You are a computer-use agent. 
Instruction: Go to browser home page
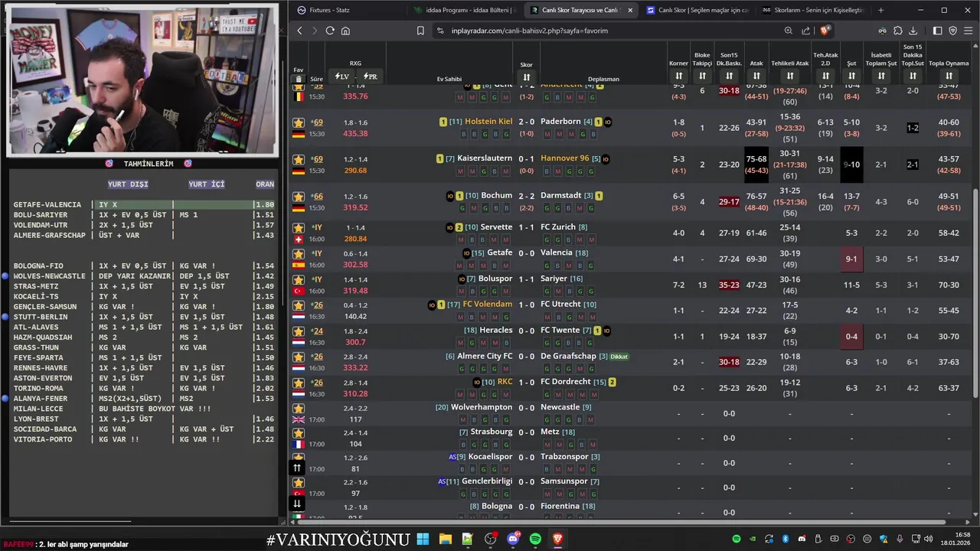(x=345, y=31)
